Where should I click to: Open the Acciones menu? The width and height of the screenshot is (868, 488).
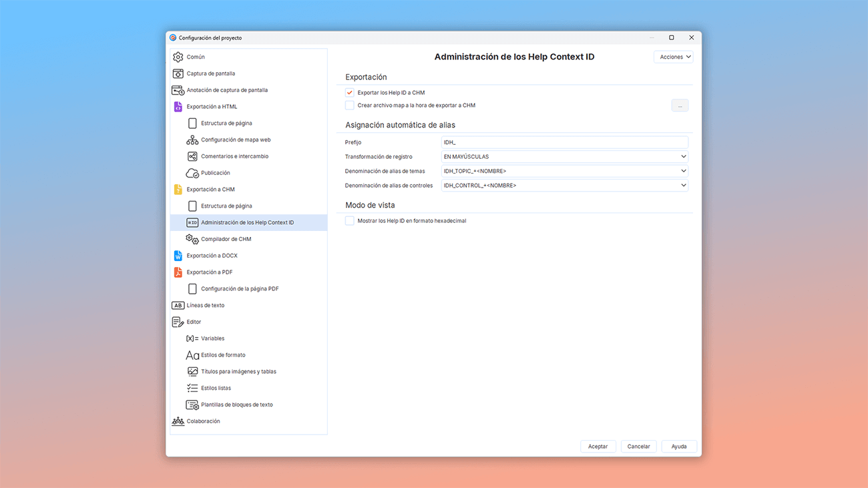click(673, 57)
